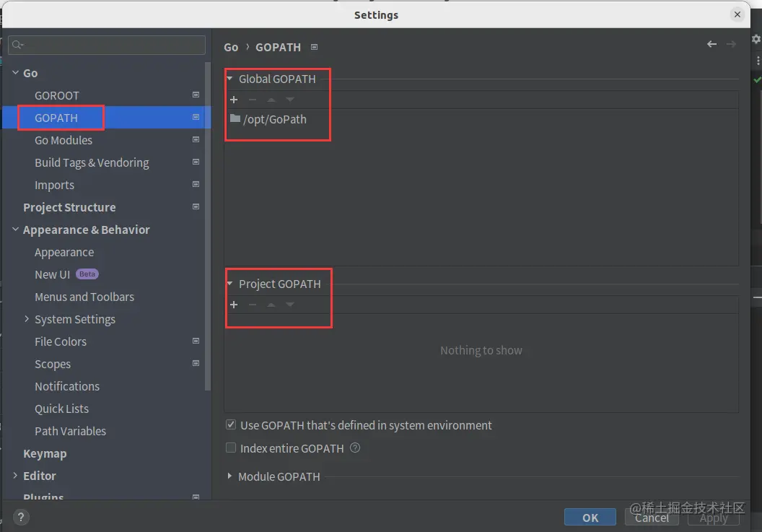Click project-level icon beside File Colors

196,341
